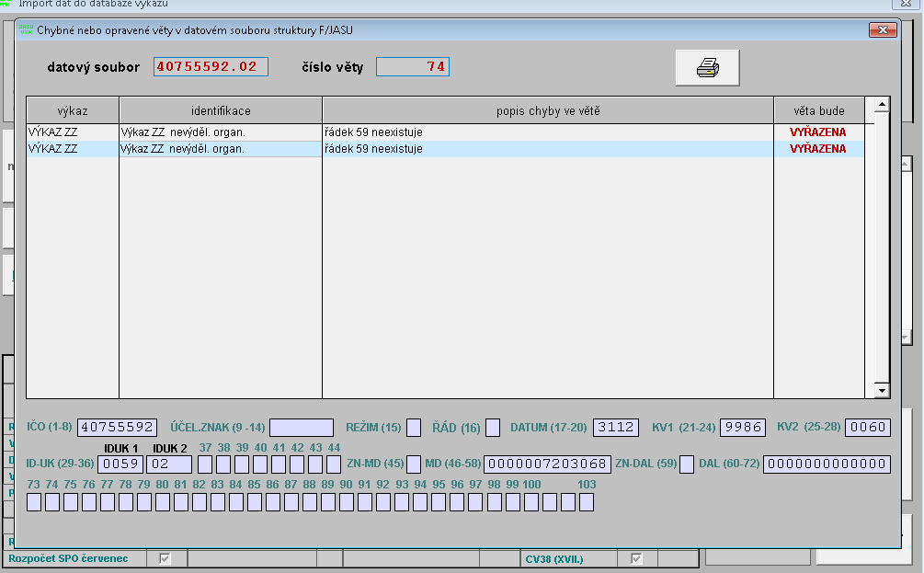Select the highlighted second VÝKAZ ZZ row
924x573 pixels.
446,149
